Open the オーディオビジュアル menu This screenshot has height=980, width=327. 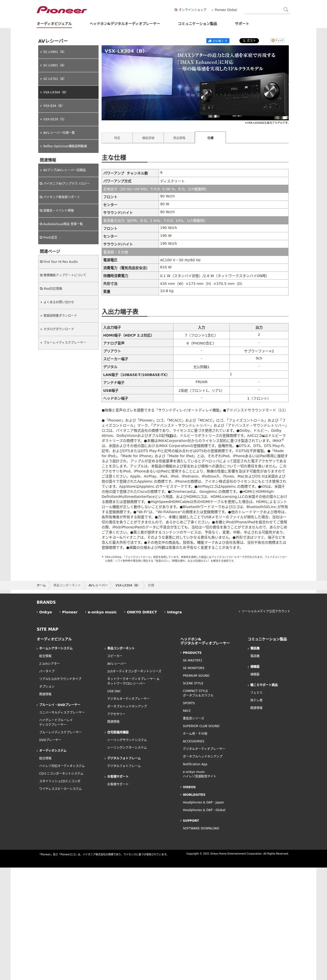click(x=54, y=24)
